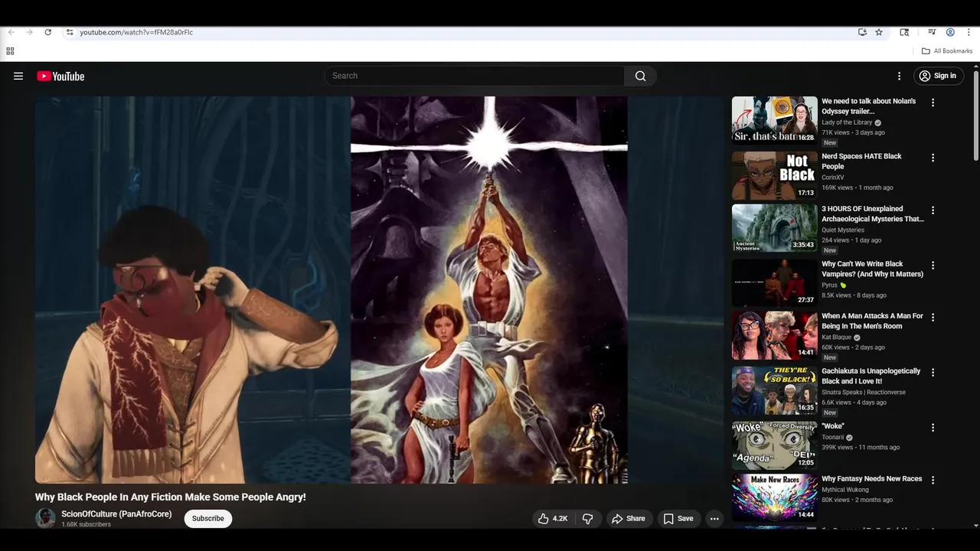The width and height of the screenshot is (980, 551).
Task: Bookmark this page with the star icon
Action: (879, 32)
